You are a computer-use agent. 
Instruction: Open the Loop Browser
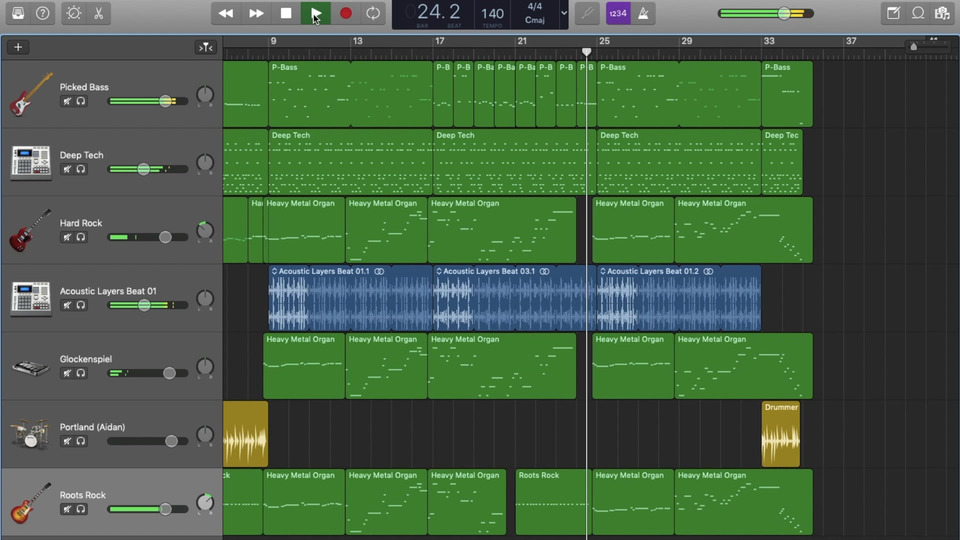pyautogui.click(x=918, y=13)
